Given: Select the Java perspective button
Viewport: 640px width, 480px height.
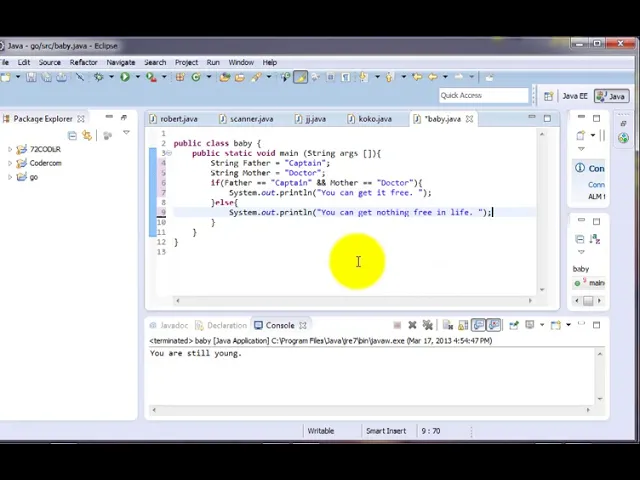Looking at the screenshot, I should (611, 96).
